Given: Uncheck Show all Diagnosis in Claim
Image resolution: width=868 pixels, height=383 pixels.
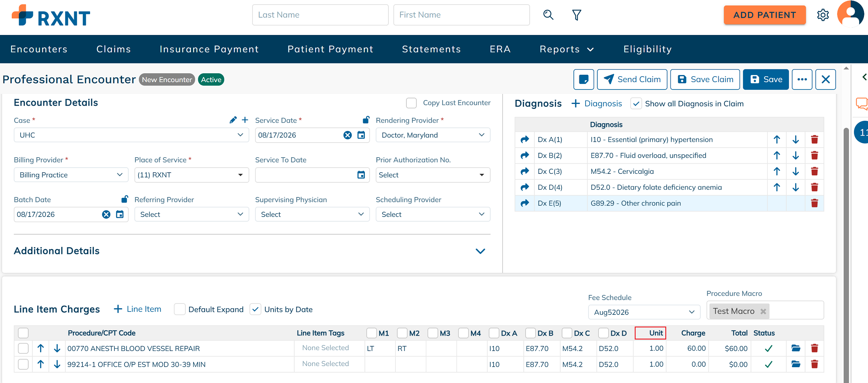Looking at the screenshot, I should tap(636, 103).
